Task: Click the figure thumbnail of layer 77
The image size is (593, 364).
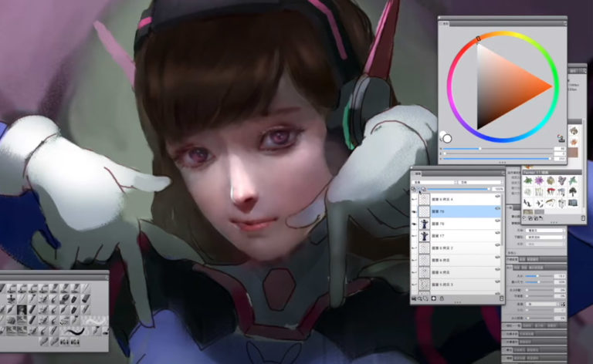Action: [x=425, y=236]
